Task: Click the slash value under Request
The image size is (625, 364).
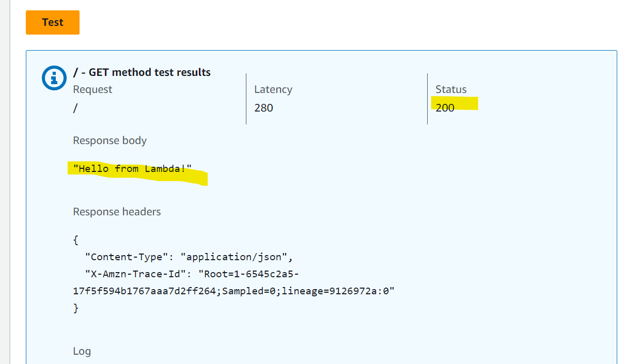Action: [x=75, y=108]
